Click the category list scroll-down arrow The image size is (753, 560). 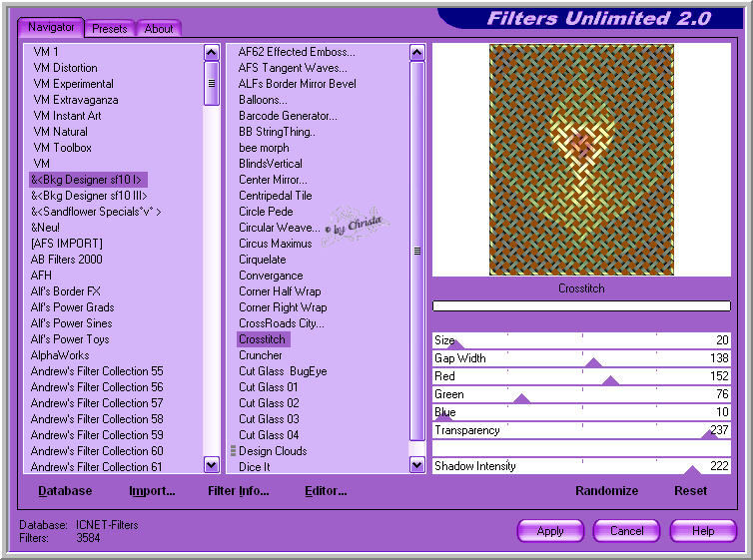pos(212,464)
